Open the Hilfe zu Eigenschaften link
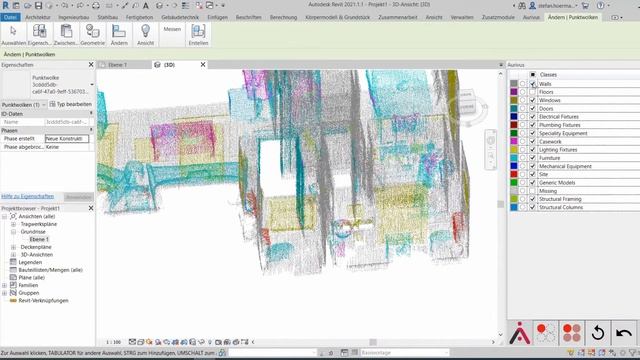 pyautogui.click(x=27, y=196)
